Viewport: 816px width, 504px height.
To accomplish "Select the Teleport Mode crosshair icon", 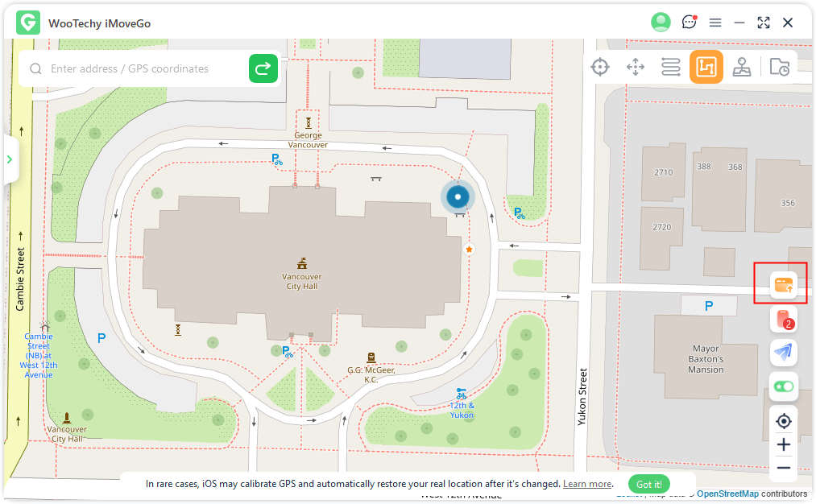I will click(600, 67).
